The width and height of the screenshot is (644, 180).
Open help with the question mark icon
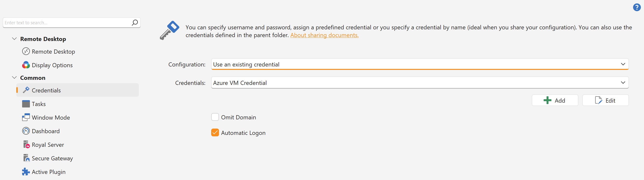pyautogui.click(x=636, y=8)
